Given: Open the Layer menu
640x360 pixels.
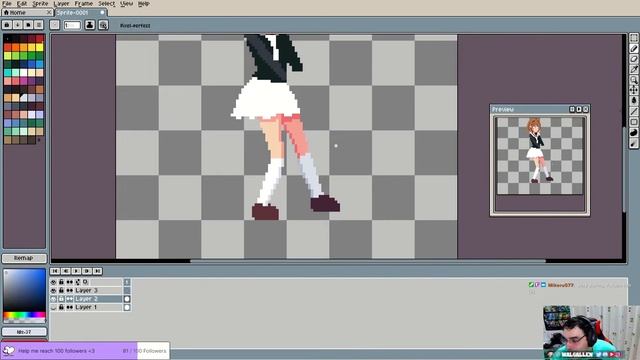Looking at the screenshot, I should (x=61, y=4).
